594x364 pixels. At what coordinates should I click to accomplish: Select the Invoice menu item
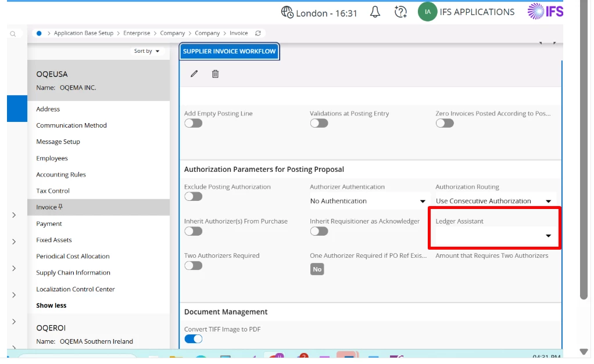tap(98, 207)
